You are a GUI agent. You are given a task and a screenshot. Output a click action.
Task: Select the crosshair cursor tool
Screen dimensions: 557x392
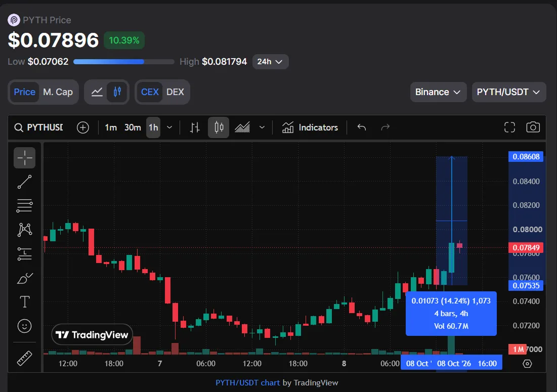click(24, 158)
